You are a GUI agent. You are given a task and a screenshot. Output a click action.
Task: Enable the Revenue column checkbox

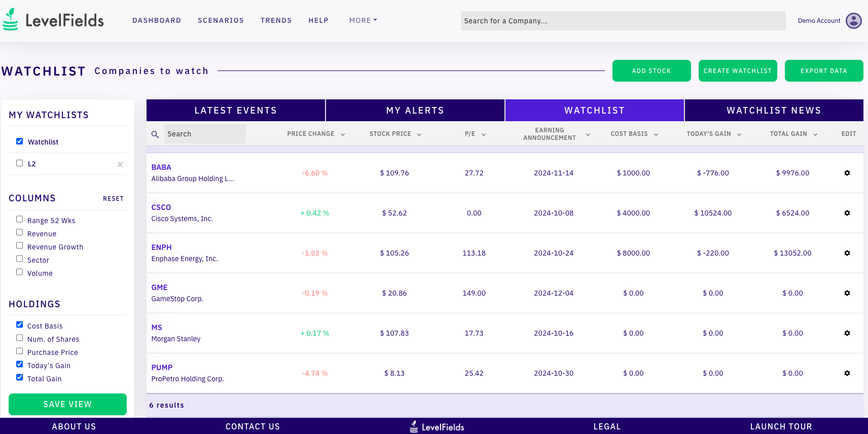(x=19, y=232)
